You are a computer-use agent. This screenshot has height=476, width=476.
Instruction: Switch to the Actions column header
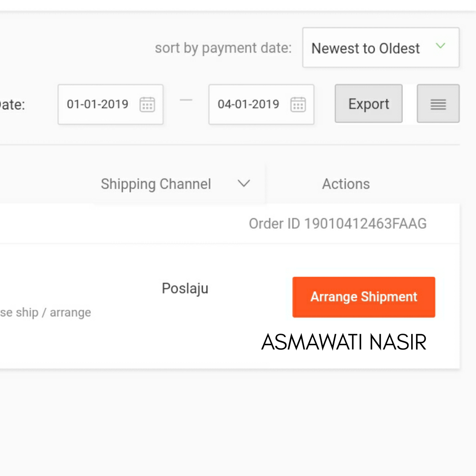346,184
